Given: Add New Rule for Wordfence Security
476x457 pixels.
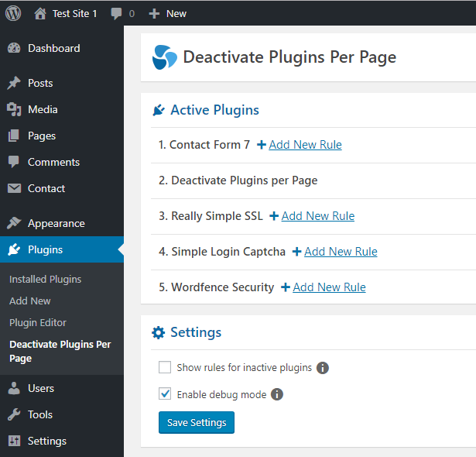Looking at the screenshot, I should (330, 287).
